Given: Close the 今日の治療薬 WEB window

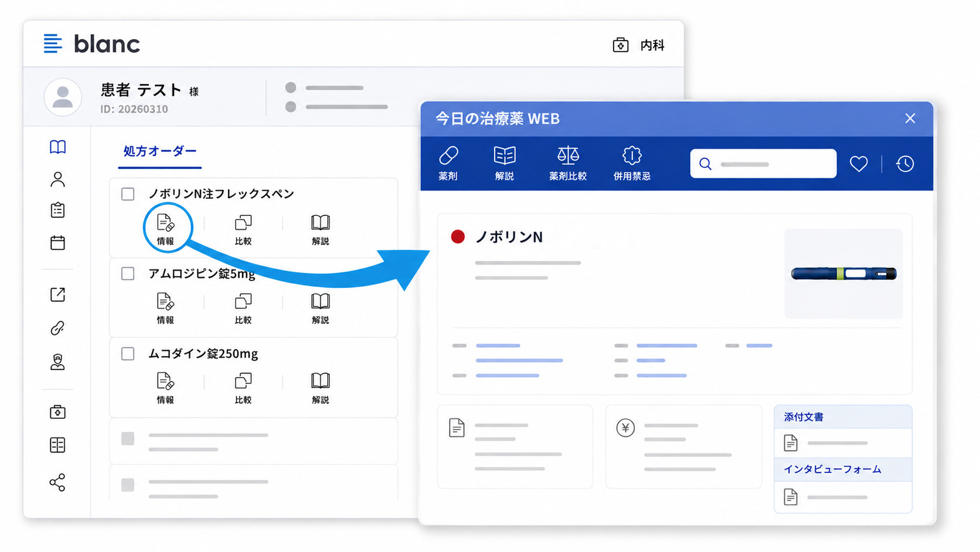Looking at the screenshot, I should click(x=910, y=118).
